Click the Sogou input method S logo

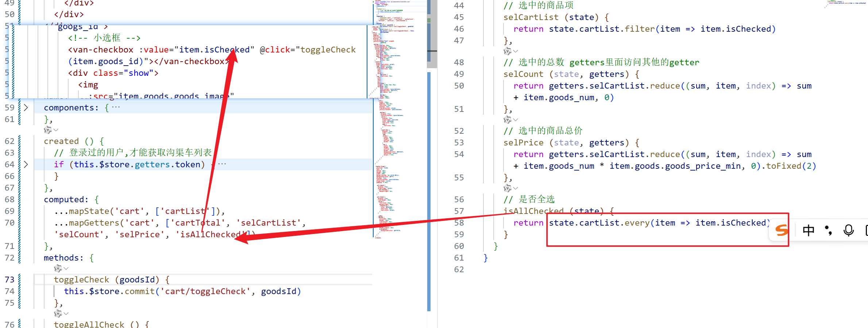pyautogui.click(x=782, y=230)
